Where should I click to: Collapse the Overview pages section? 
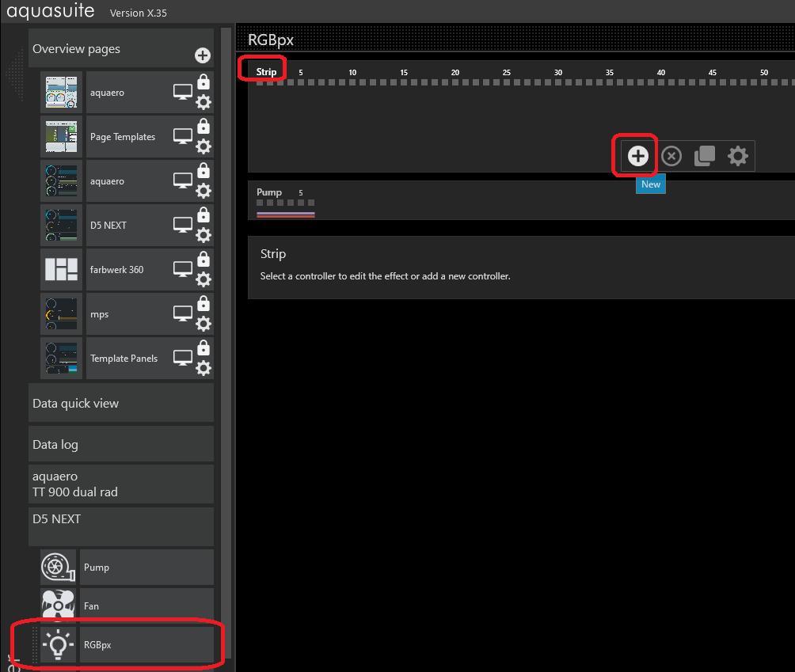tap(120, 48)
